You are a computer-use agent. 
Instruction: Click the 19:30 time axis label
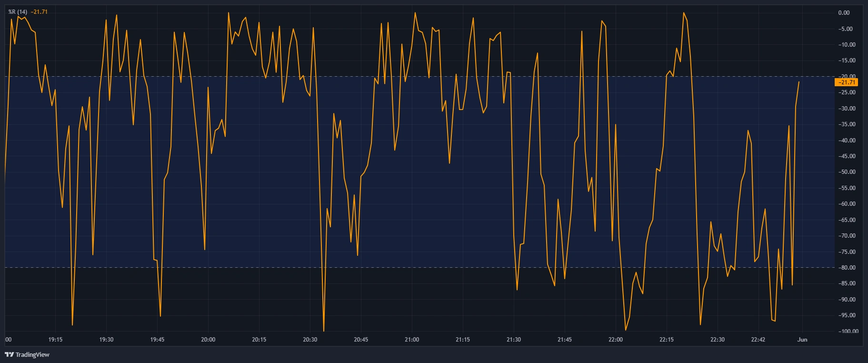click(106, 340)
